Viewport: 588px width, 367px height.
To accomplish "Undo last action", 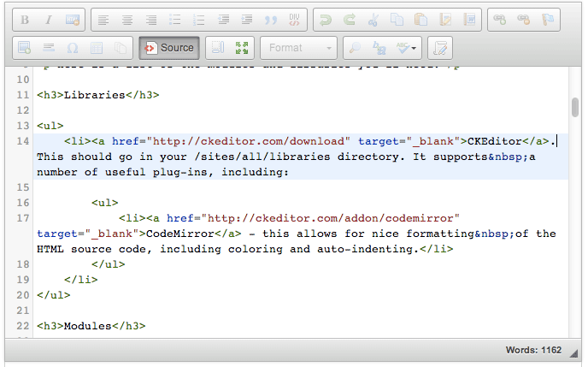I will [x=326, y=20].
